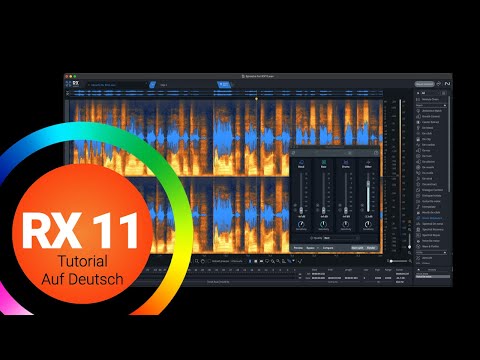Open the Spectral Recovery module
Image resolution: width=480 pixels, height=360 pixels.
432,229
